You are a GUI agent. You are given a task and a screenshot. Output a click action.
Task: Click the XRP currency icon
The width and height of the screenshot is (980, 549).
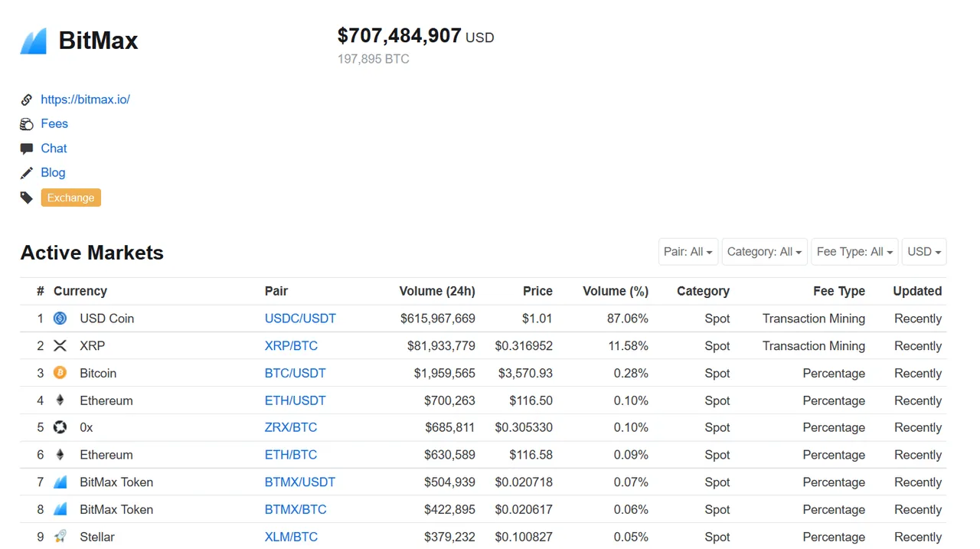60,346
